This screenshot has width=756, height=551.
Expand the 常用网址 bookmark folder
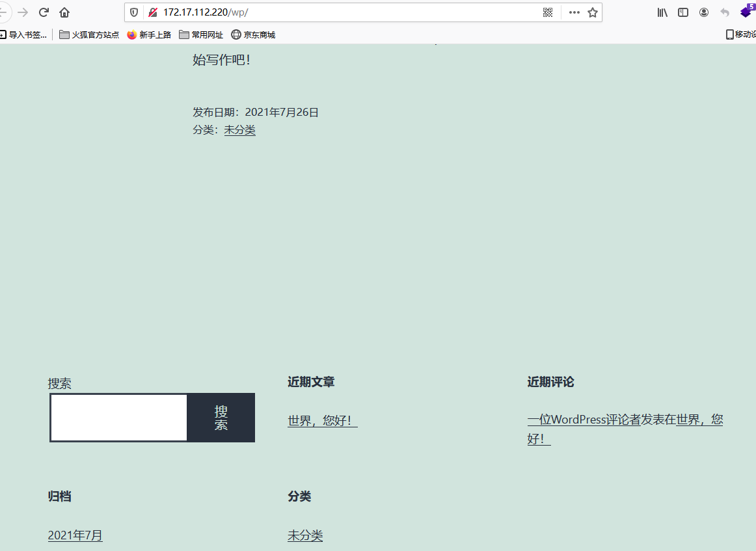(201, 35)
